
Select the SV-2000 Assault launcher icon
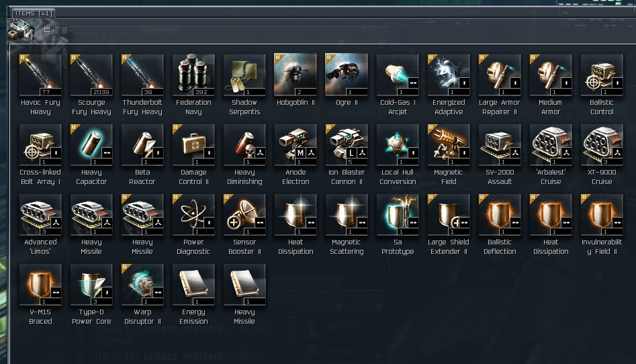pos(500,145)
